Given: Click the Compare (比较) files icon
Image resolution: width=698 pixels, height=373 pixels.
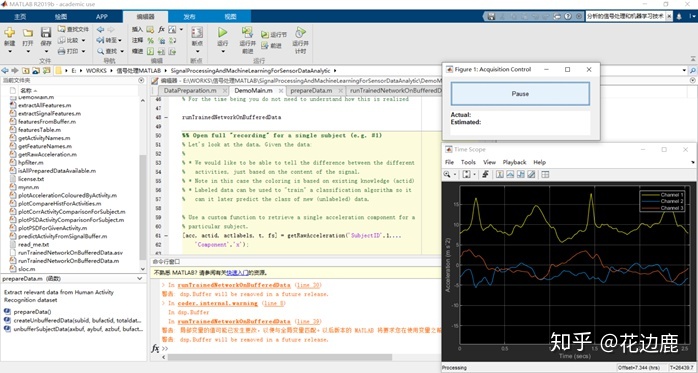Looking at the screenshot, I should (61, 40).
